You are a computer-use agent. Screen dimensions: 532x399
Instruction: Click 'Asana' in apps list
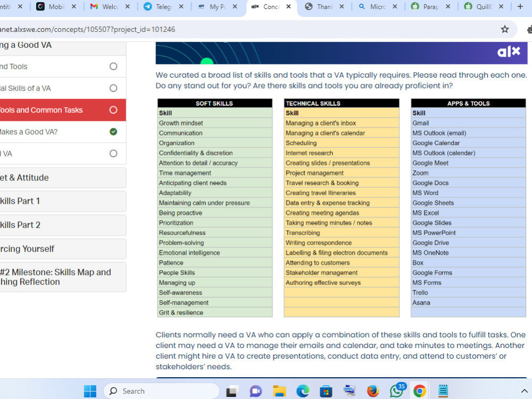point(421,303)
